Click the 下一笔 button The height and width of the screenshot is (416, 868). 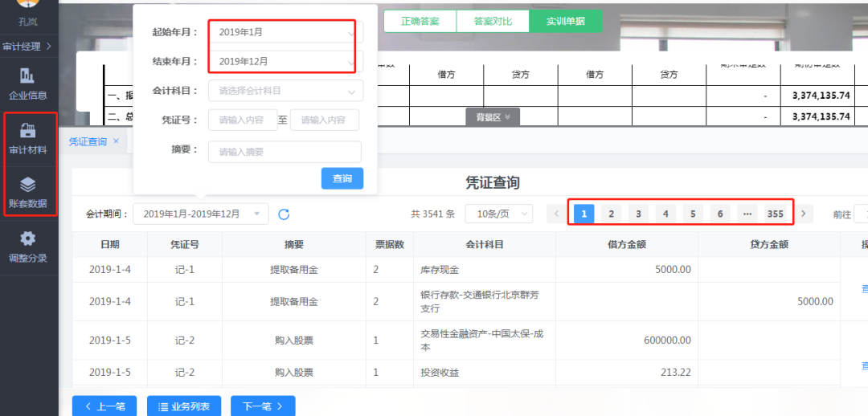[x=262, y=406]
